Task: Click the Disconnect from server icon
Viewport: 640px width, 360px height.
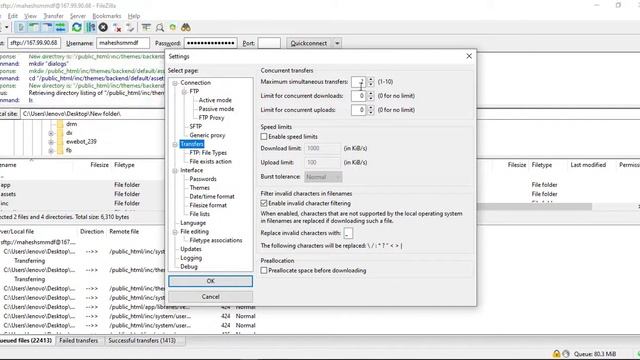Action: tap(117, 27)
